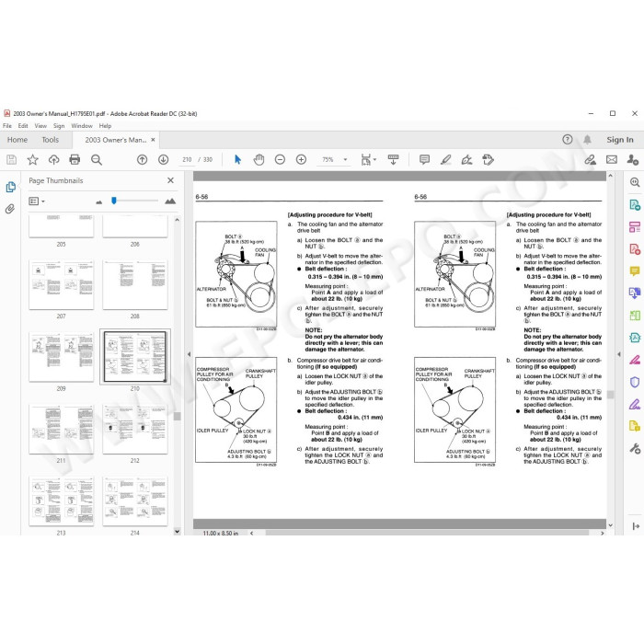The height and width of the screenshot is (644, 644).
Task: Open the Sign menu
Action: coord(59,126)
